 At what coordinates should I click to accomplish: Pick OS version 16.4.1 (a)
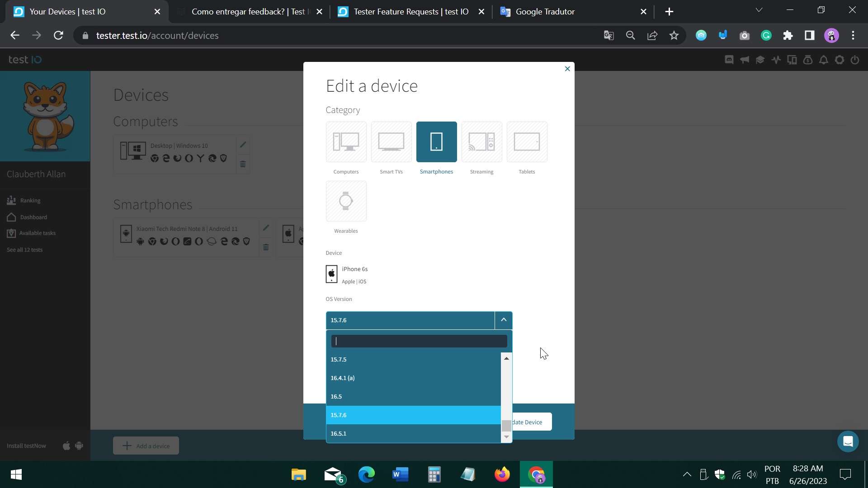point(413,378)
